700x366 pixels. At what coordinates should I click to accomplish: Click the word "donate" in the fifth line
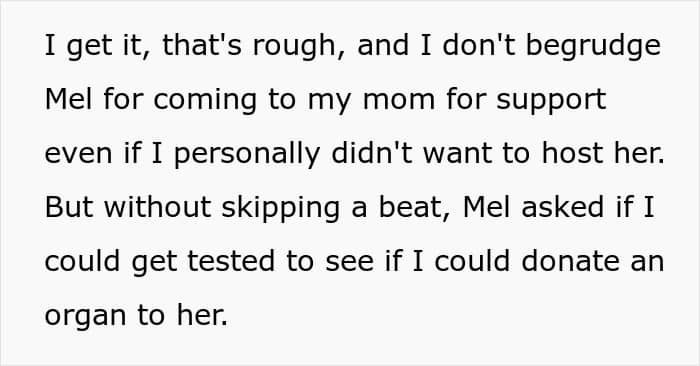click(571, 262)
